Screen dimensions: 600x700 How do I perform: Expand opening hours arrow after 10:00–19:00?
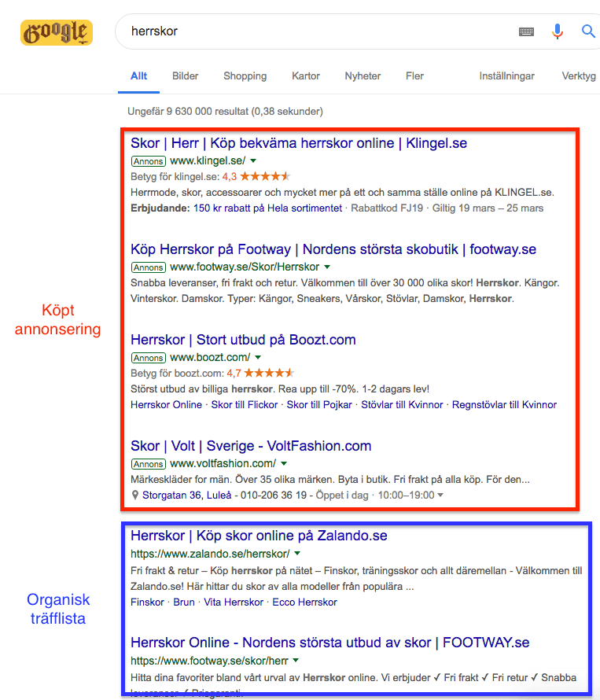(x=440, y=495)
